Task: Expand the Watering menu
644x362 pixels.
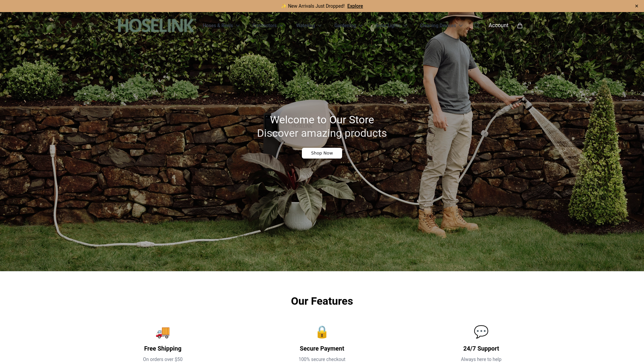Action: (309, 25)
